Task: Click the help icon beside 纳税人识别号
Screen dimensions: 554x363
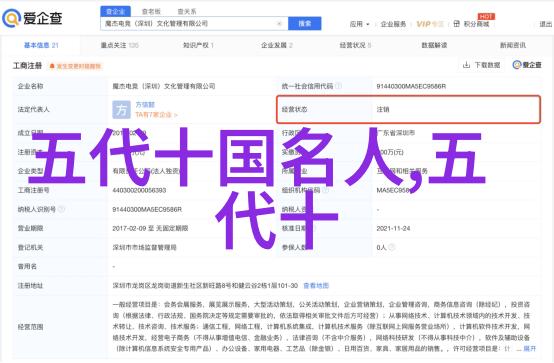Action: [61, 209]
